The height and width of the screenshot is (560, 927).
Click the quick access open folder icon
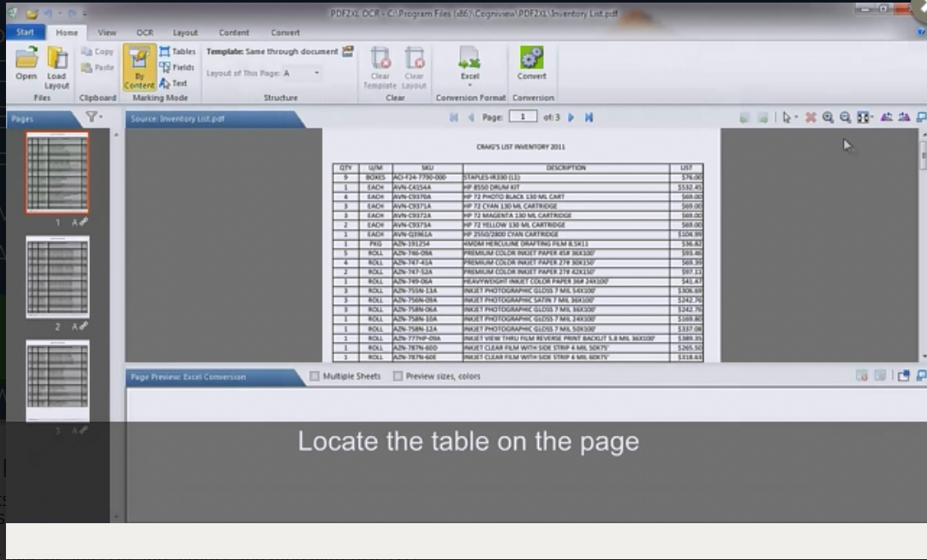(32, 13)
